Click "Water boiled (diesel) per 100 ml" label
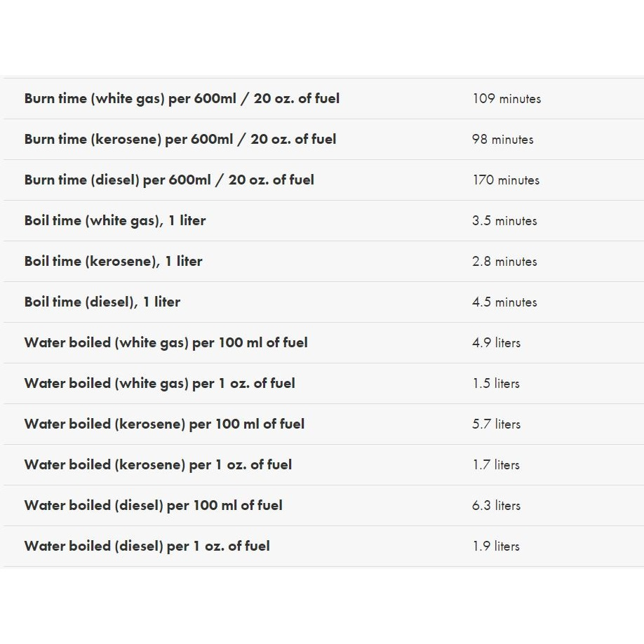Viewport: 644px width, 644px height. [x=153, y=506]
